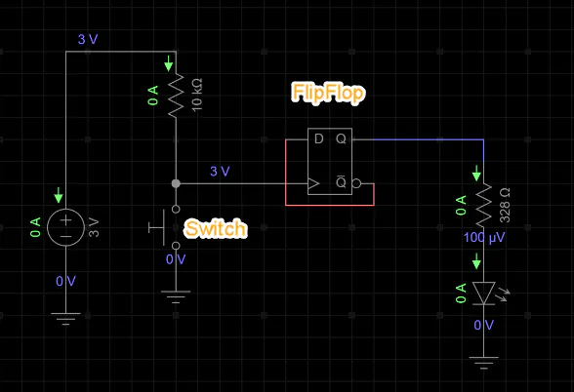Select the D flip-flop component box
Image resolution: width=574 pixels, height=392 pixels.
point(330,161)
